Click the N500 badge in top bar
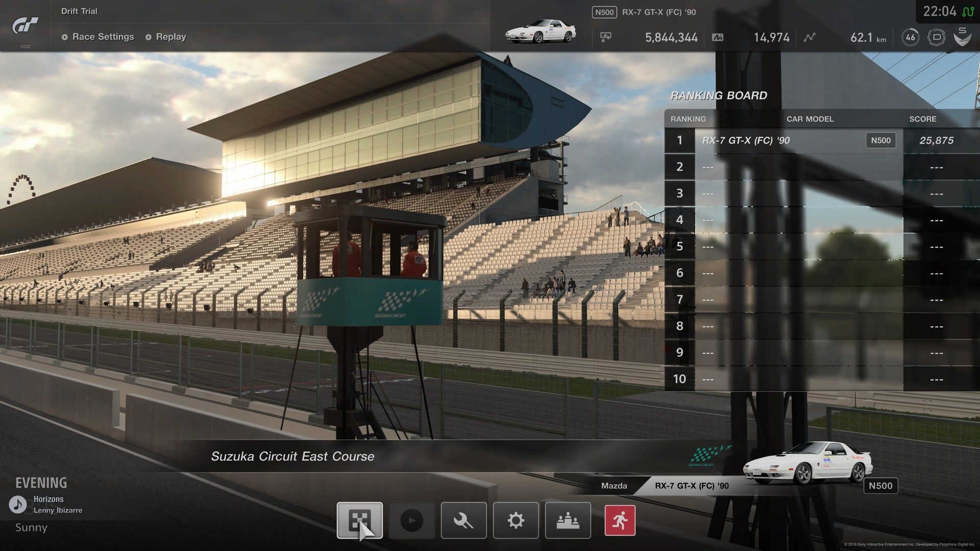 604,12
